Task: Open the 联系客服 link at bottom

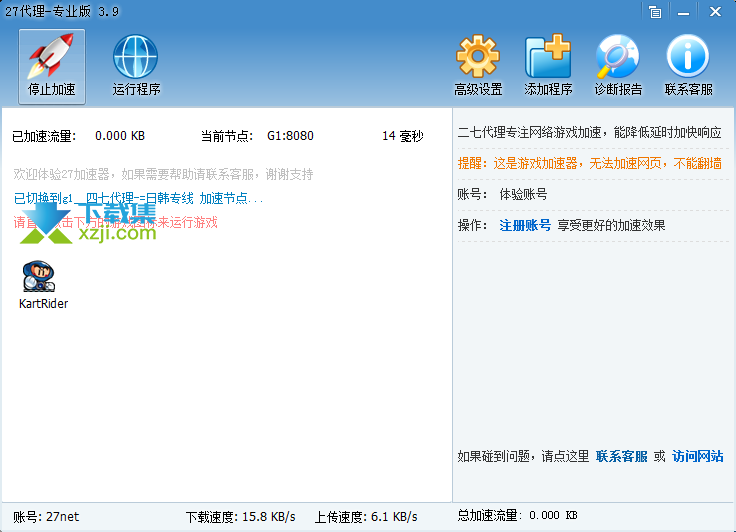Action: point(621,456)
